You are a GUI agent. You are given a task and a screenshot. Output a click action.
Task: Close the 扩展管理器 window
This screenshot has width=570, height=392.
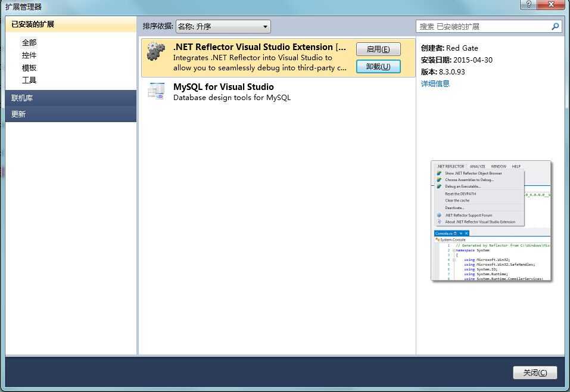[551, 4]
